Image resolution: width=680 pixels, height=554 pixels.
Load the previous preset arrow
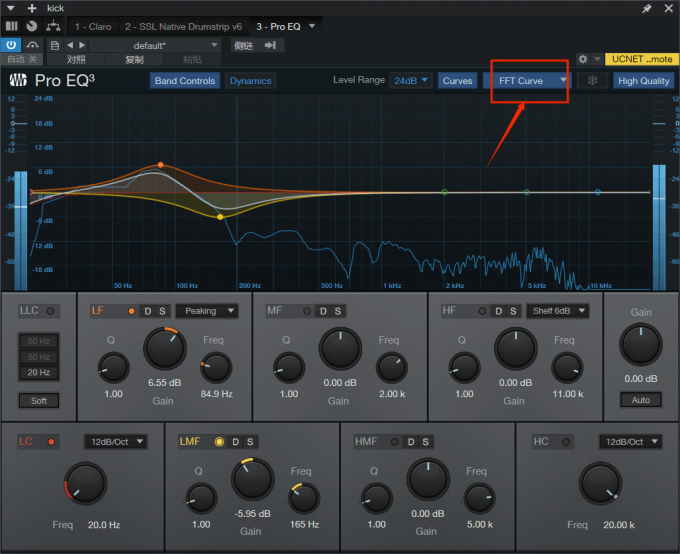coord(70,45)
